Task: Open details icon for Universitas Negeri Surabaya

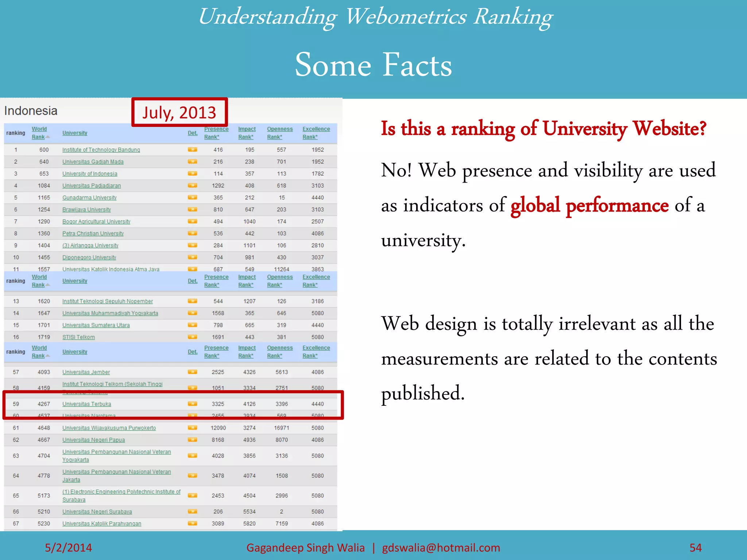Action: click(x=192, y=512)
